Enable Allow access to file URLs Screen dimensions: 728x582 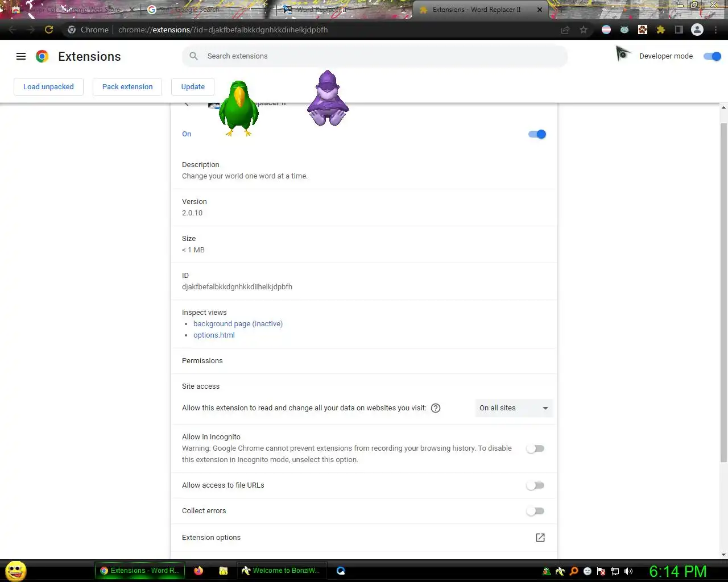pos(535,485)
